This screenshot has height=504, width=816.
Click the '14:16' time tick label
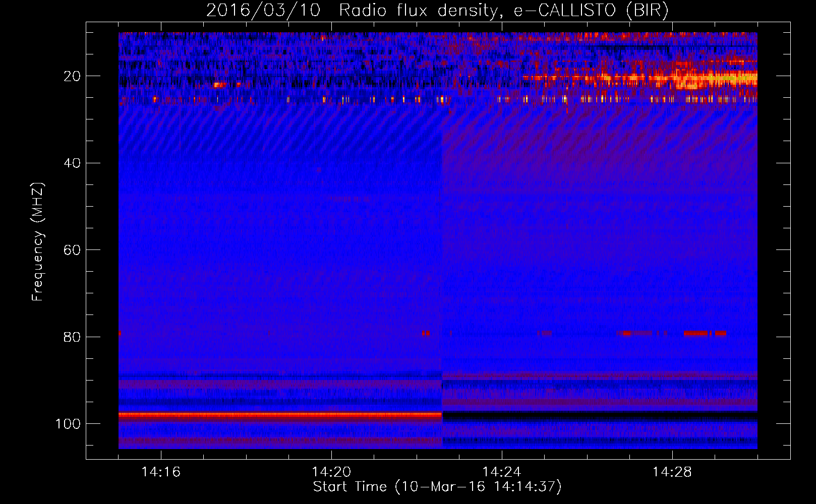[161, 472]
